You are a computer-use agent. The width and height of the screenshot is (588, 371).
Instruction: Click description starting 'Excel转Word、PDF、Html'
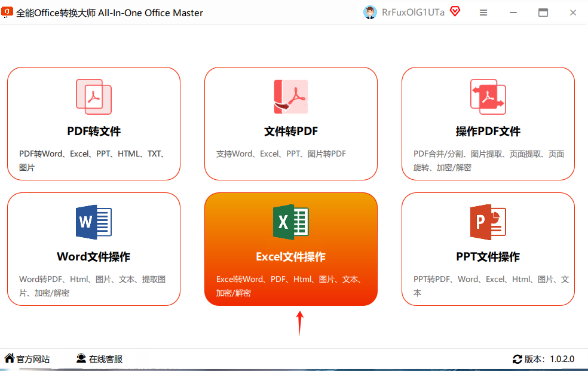[x=289, y=286]
